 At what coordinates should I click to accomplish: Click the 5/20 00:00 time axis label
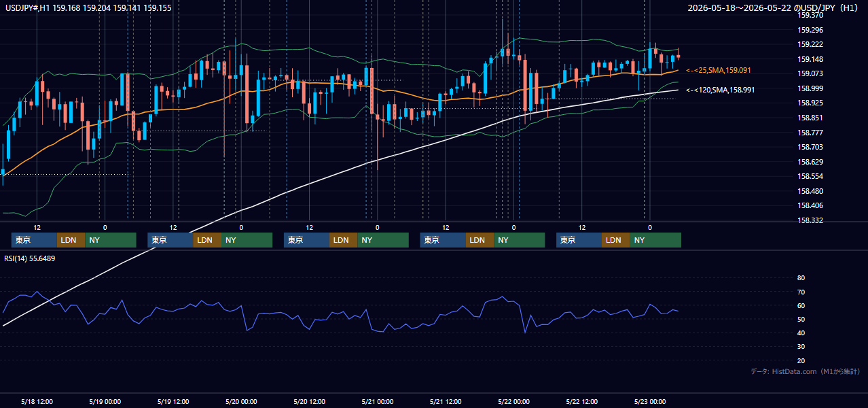241,401
